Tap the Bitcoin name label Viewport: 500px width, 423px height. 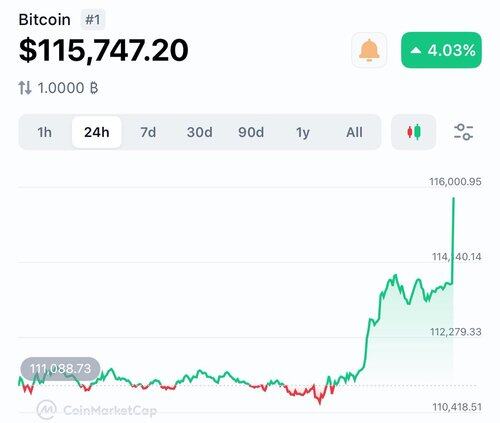(44, 20)
